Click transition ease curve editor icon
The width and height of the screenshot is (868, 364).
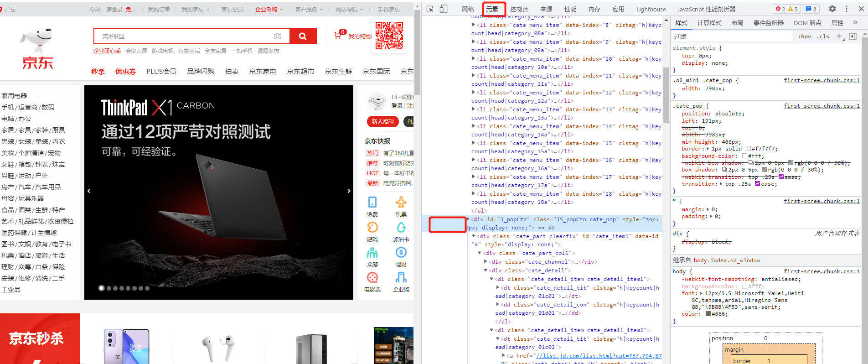click(x=757, y=184)
